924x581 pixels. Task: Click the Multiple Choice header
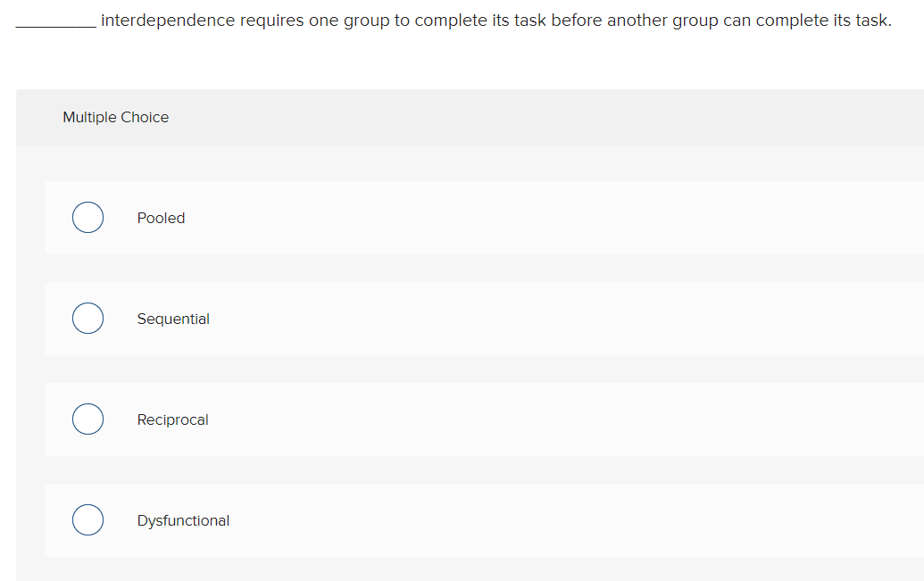click(115, 117)
